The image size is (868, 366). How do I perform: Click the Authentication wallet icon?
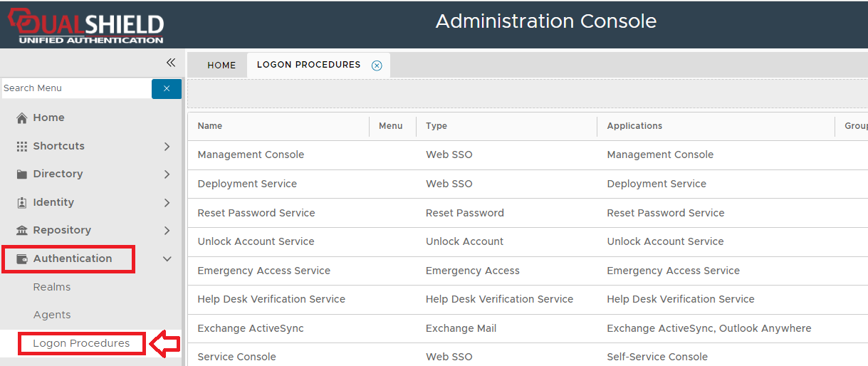click(22, 259)
